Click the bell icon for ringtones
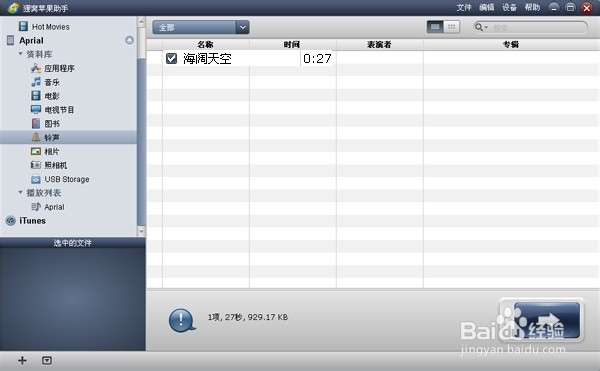 pos(36,137)
